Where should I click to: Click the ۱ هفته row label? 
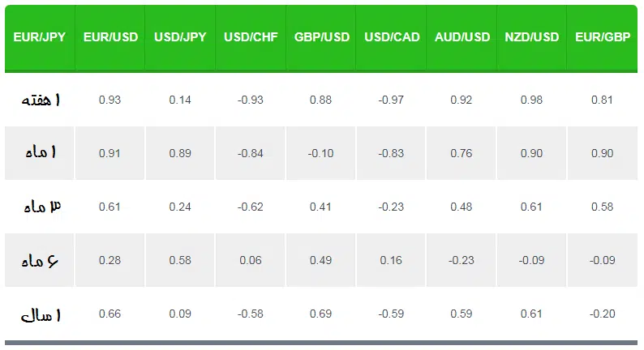click(41, 100)
